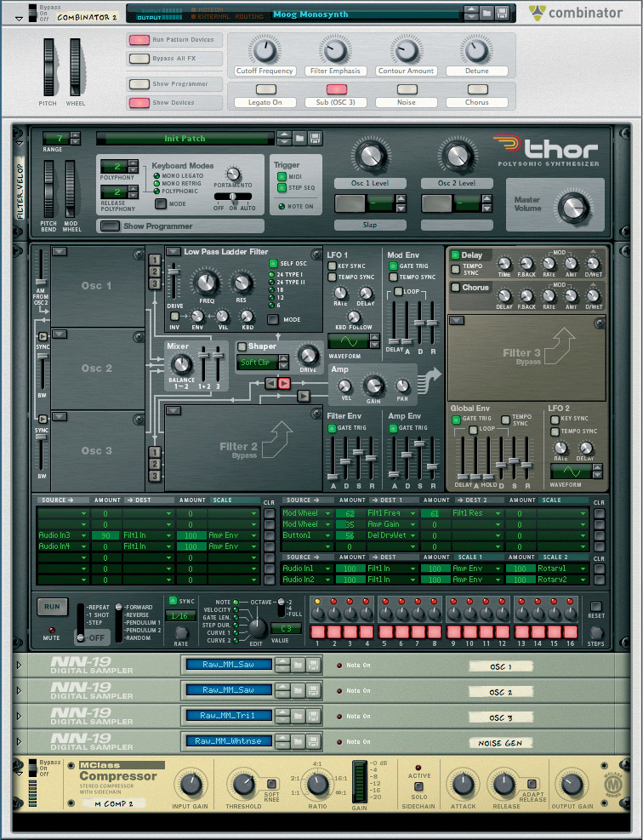Click Bypass All FX button
The image size is (643, 840).
click(x=139, y=59)
